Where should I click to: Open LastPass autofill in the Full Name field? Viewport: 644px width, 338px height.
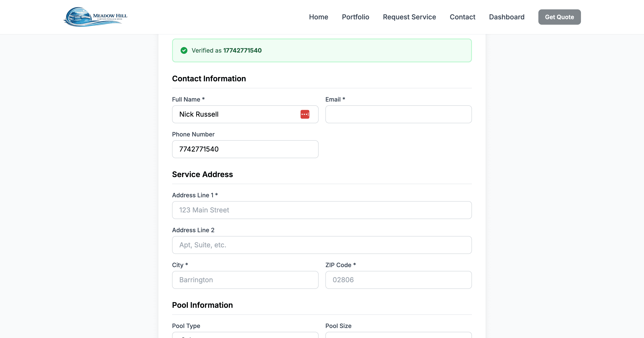click(x=305, y=114)
